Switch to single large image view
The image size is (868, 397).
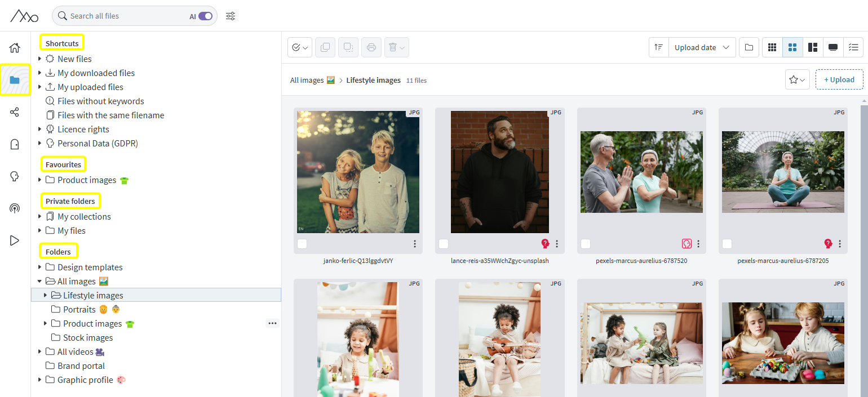coord(833,48)
